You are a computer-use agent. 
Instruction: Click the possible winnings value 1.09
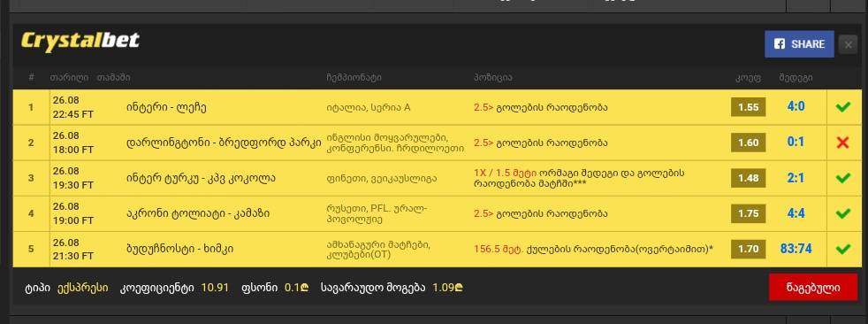pyautogui.click(x=448, y=288)
